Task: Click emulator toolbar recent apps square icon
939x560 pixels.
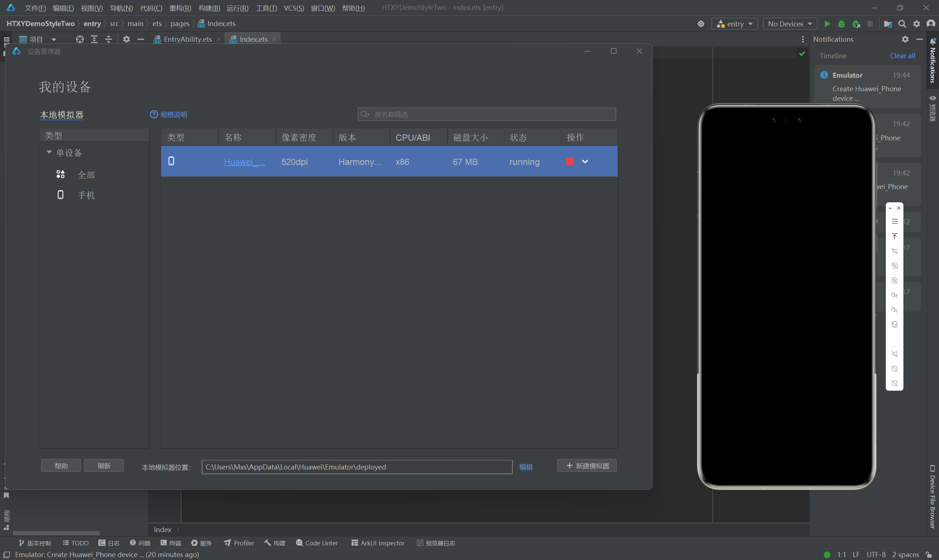Action: (x=895, y=383)
